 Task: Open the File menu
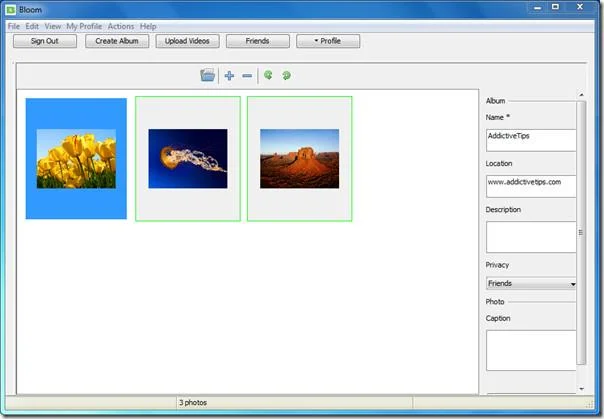(x=13, y=26)
